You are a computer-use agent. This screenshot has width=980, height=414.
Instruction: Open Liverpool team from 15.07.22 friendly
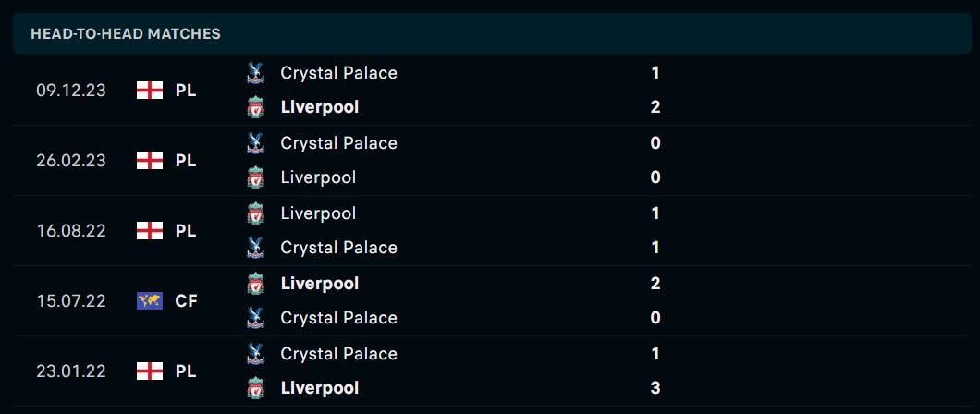pos(319,284)
